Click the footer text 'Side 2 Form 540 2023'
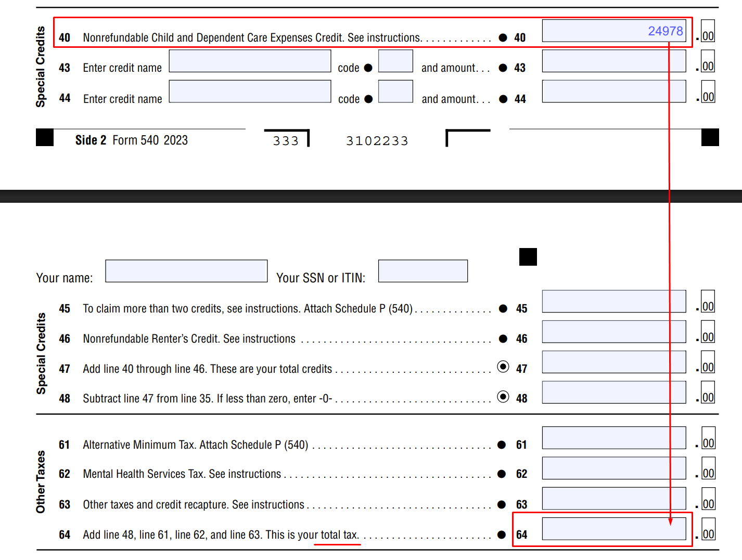Screen dimensions: 742x560 (x=132, y=140)
